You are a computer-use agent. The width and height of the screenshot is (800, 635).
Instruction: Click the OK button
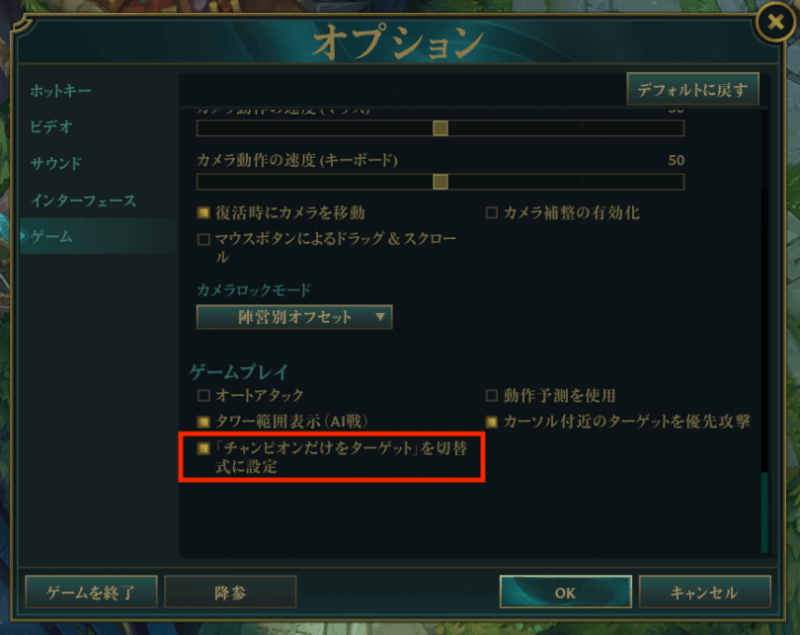point(565,592)
